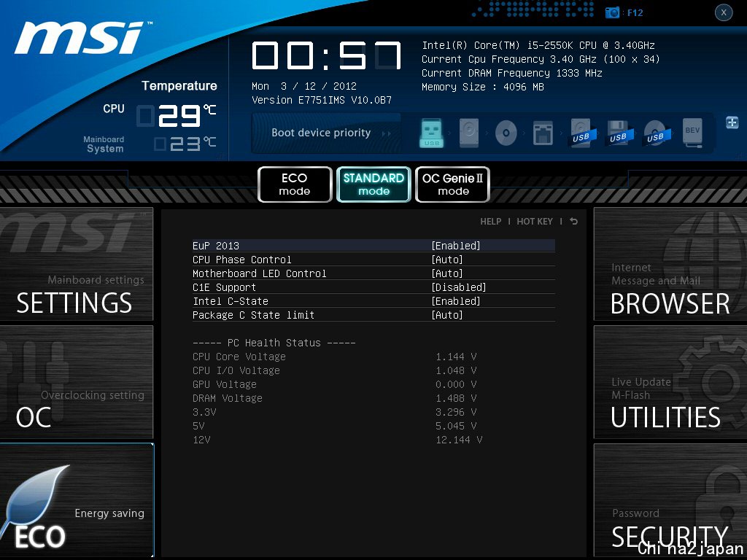The width and height of the screenshot is (747, 560).
Task: Open the UTILITIES Live Update section
Action: [670, 382]
